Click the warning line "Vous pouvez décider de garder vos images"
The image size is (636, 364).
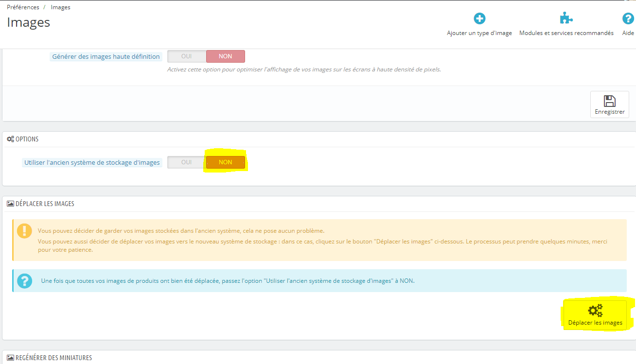(x=181, y=231)
